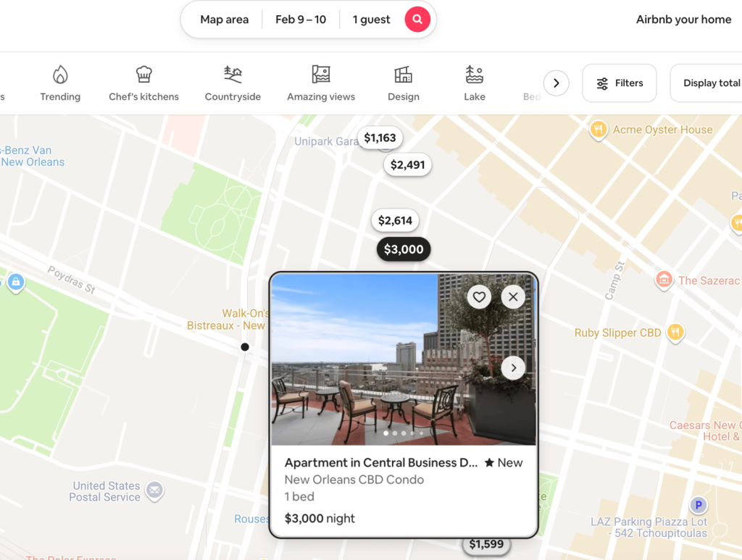
Task: Toggle Display total price option
Action: pos(710,83)
